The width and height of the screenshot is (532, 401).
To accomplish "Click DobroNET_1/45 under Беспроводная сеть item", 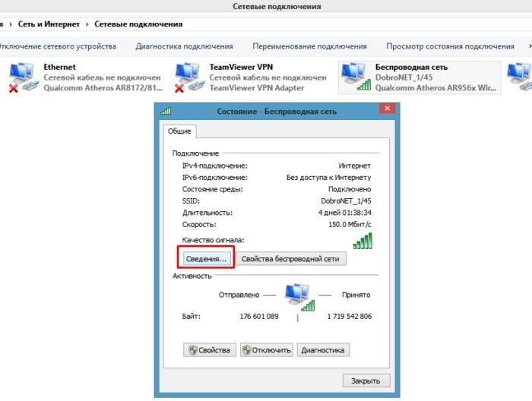I will 404,77.
